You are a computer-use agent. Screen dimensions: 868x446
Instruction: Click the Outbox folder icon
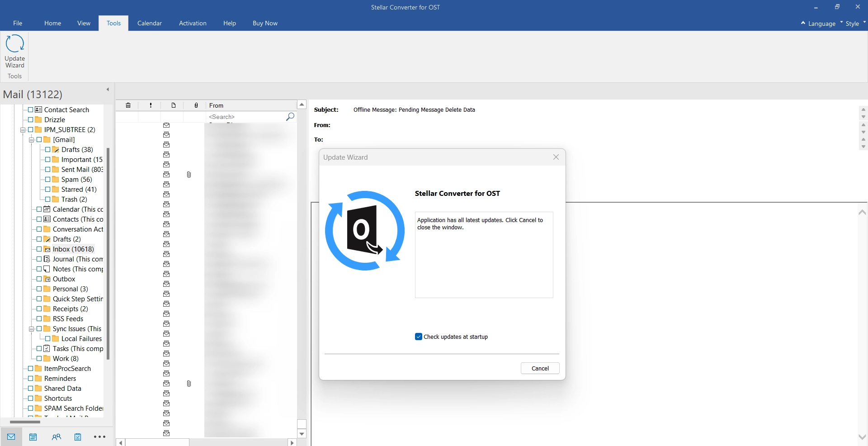47,279
